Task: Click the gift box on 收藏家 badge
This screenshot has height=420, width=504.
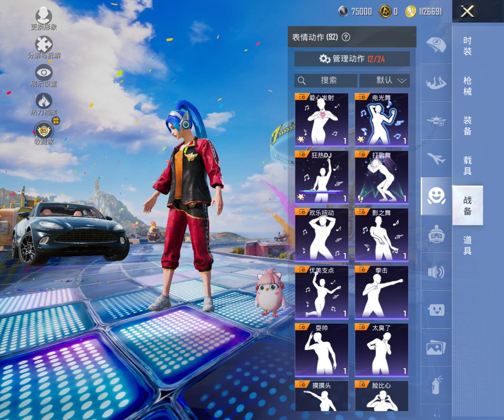Action: [x=56, y=121]
